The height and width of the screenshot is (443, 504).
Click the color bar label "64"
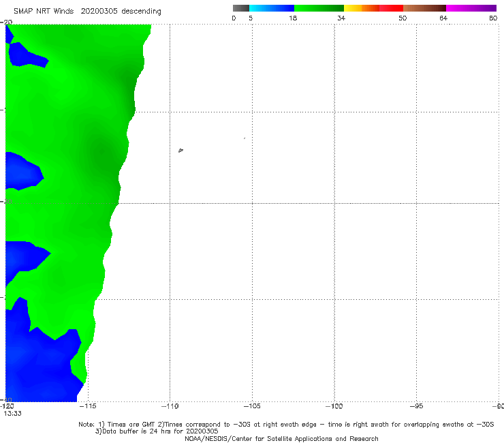tap(443, 18)
